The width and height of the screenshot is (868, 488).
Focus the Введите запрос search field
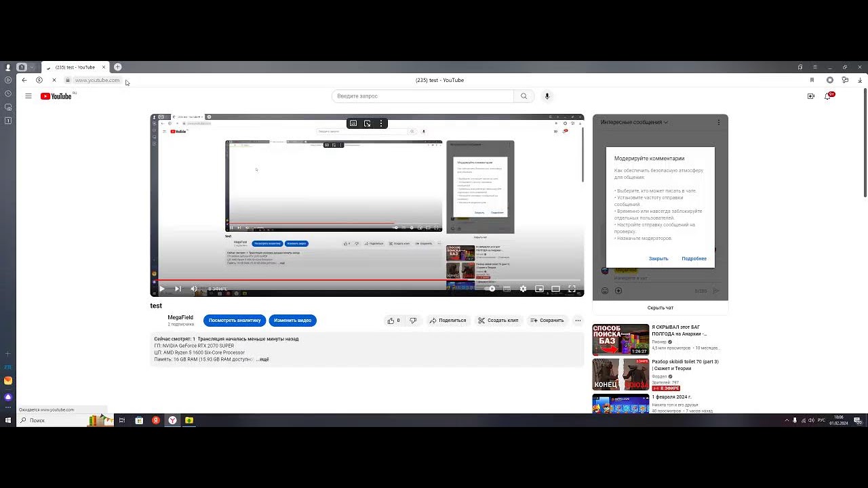click(x=422, y=96)
